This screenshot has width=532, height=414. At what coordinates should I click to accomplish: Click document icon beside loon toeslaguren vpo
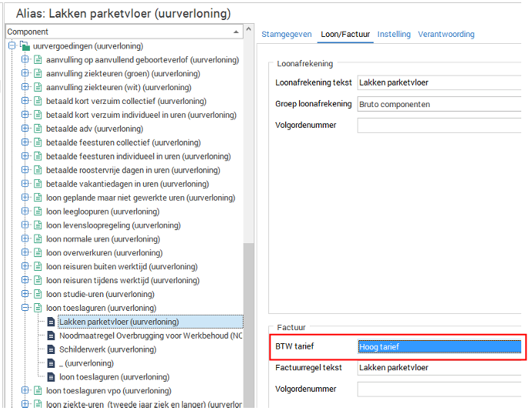point(38,391)
